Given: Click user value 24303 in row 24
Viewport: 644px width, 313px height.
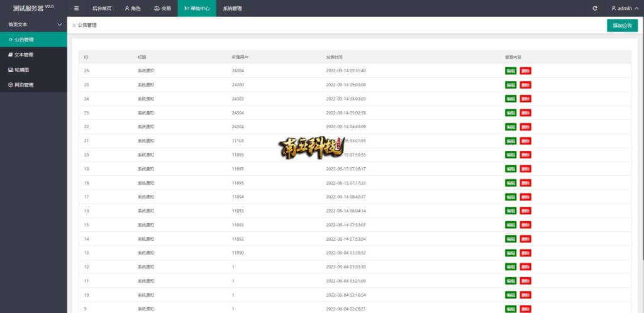Looking at the screenshot, I should click(x=238, y=99).
